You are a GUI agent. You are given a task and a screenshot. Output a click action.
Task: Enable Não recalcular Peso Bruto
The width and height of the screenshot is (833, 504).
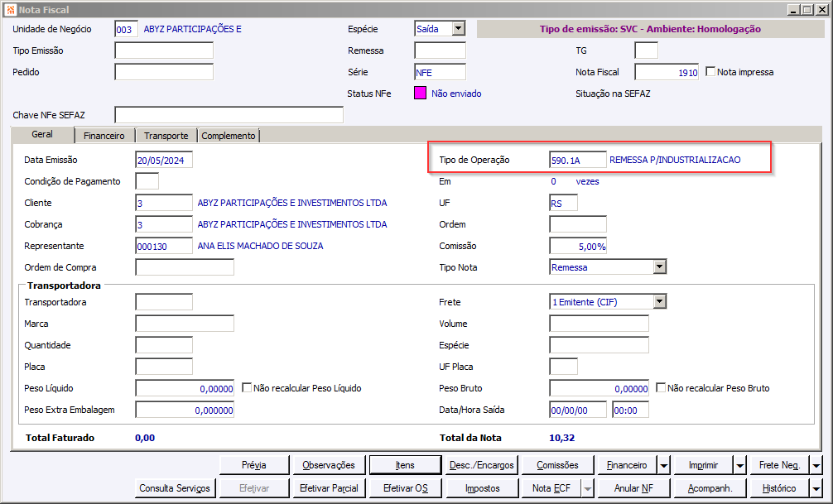point(660,387)
